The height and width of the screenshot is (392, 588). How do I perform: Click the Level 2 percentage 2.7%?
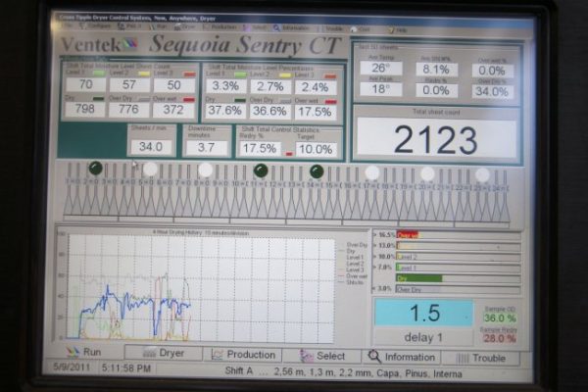[270, 86]
